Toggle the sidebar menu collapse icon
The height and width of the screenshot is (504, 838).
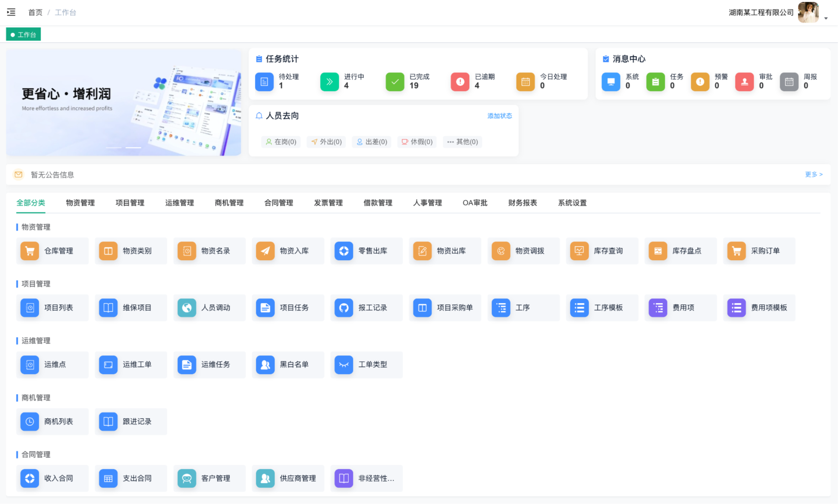click(x=11, y=12)
